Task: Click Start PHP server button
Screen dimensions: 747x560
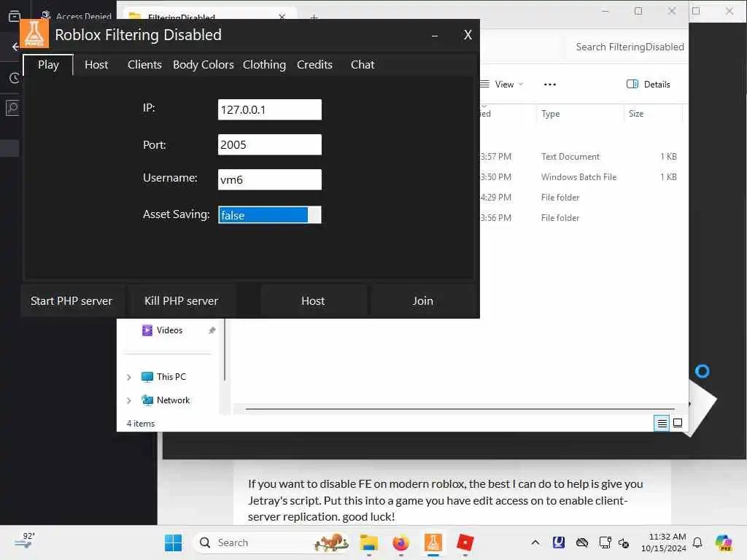Action: (x=71, y=301)
